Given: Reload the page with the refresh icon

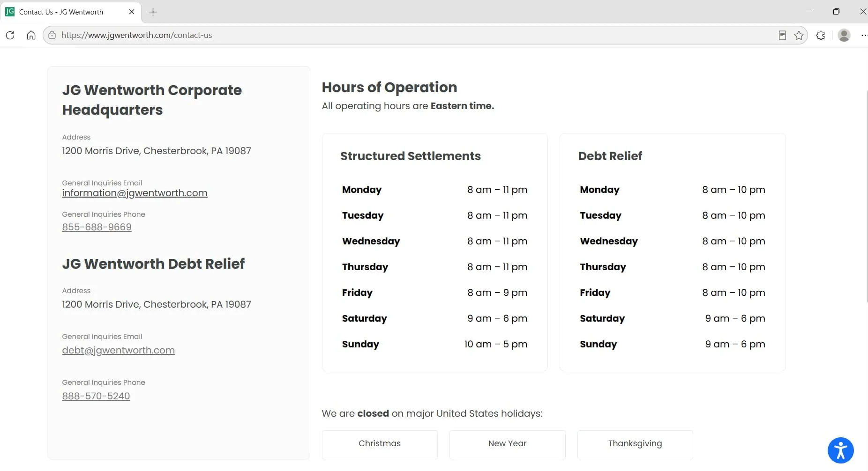Looking at the screenshot, I should (x=10, y=35).
